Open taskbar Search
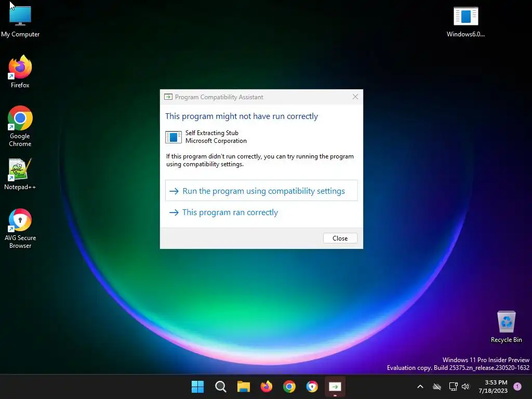This screenshot has width=532, height=399. click(220, 387)
